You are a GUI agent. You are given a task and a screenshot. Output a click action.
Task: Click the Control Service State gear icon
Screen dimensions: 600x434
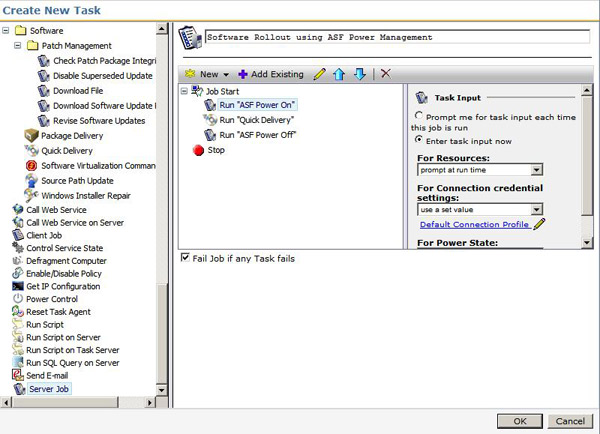pos(18,248)
